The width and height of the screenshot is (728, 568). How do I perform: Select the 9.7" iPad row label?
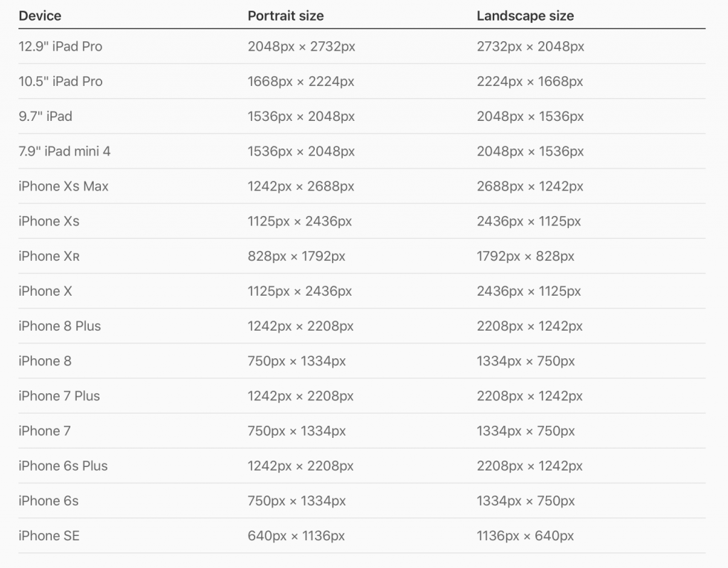coord(45,117)
